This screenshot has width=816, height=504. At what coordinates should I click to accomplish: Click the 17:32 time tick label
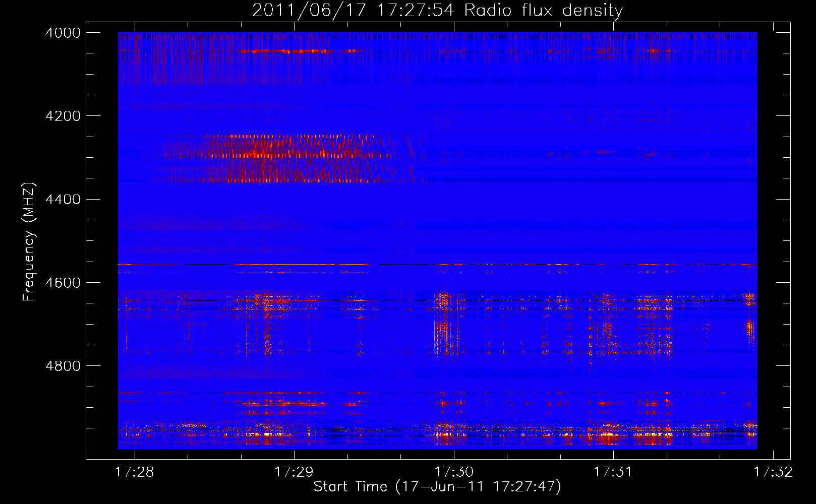click(x=773, y=472)
